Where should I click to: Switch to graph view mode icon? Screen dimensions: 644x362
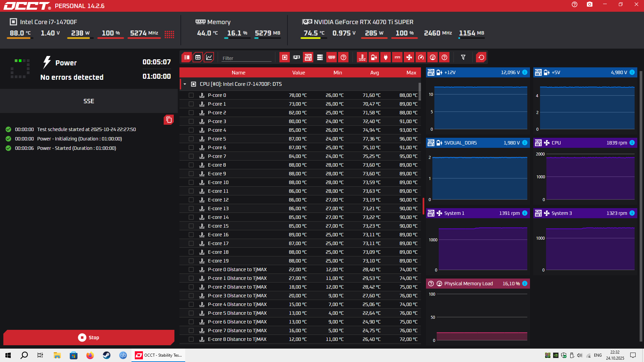point(209,57)
